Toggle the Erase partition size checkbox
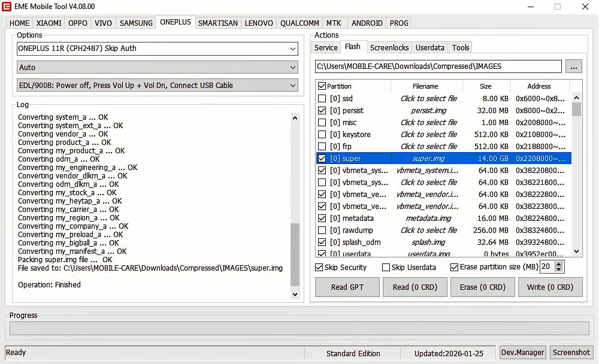Screen dimensions: 599x364 [455, 268]
